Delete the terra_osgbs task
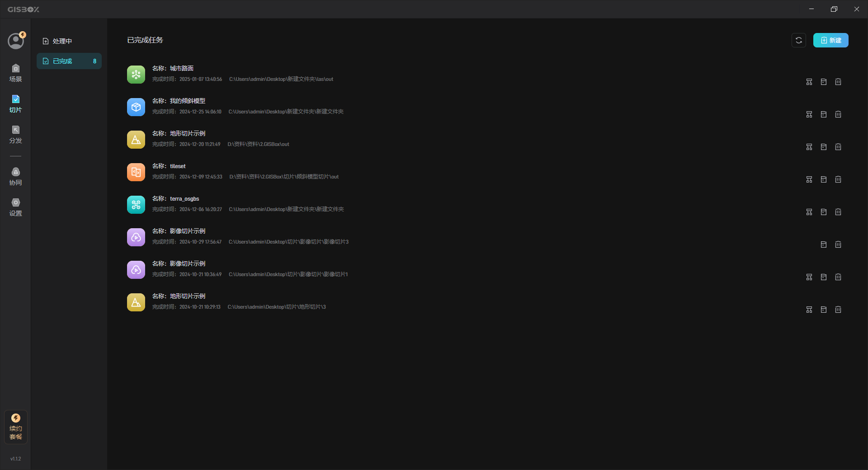The width and height of the screenshot is (868, 470). coord(838,212)
